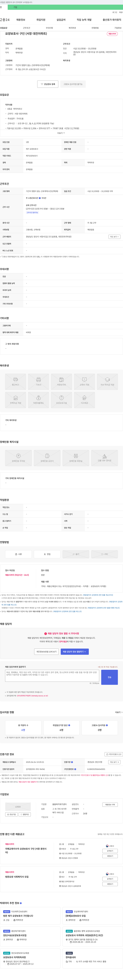
Task: Switch to the 복리후생 tab
Action: 72,28
